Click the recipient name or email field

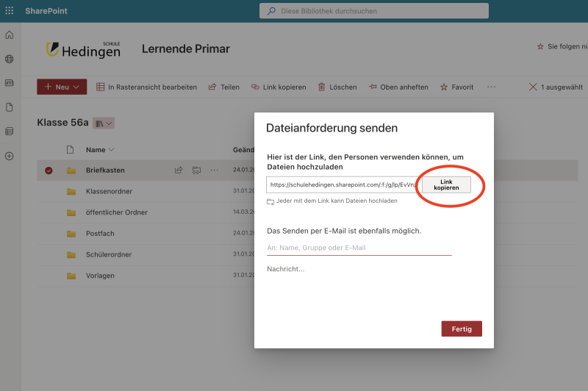point(359,248)
